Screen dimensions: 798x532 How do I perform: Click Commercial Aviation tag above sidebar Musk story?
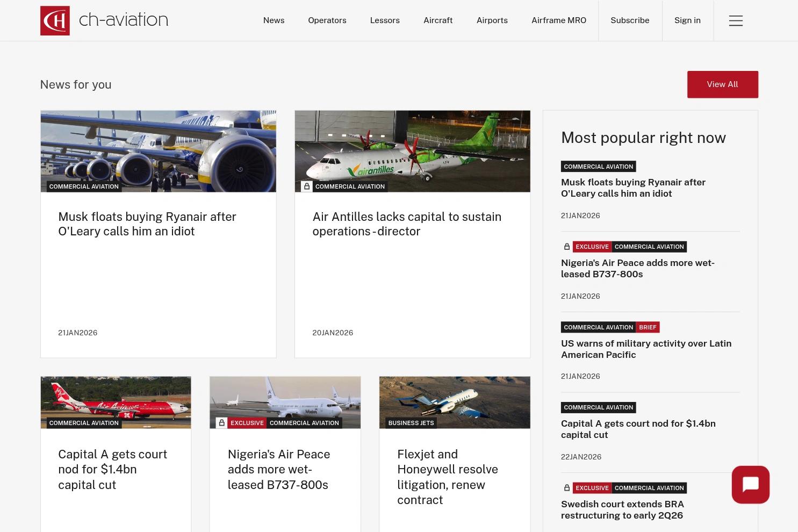point(599,167)
